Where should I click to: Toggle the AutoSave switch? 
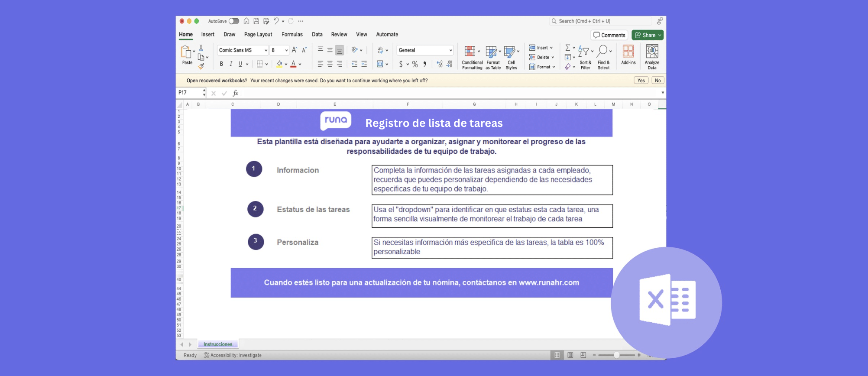point(234,21)
